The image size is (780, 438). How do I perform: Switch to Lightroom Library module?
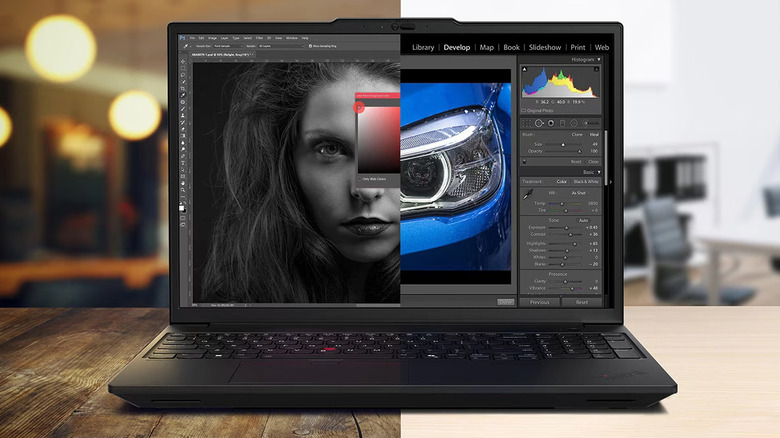point(423,47)
